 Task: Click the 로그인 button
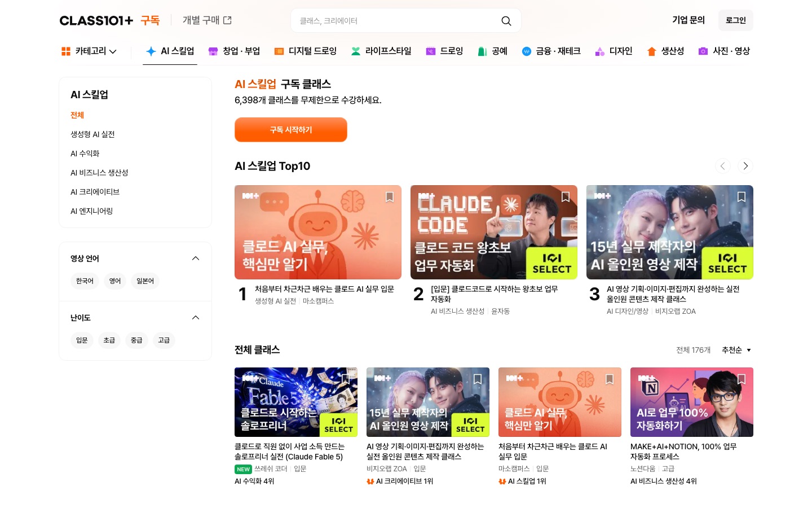click(736, 20)
